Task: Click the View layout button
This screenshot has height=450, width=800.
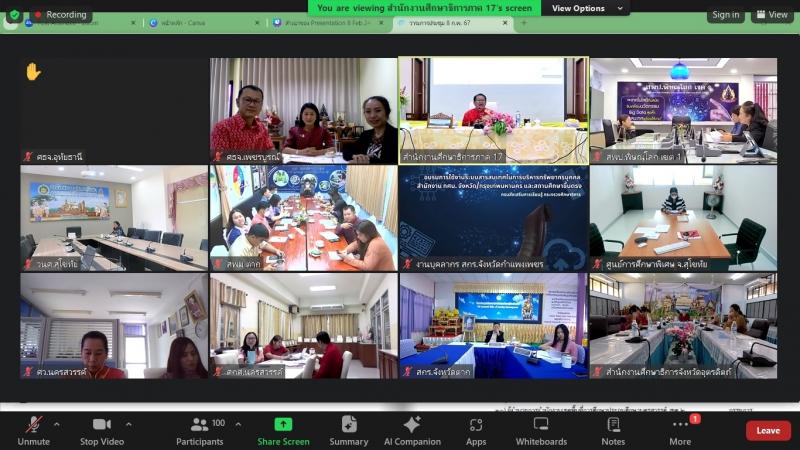Action: tap(772, 15)
